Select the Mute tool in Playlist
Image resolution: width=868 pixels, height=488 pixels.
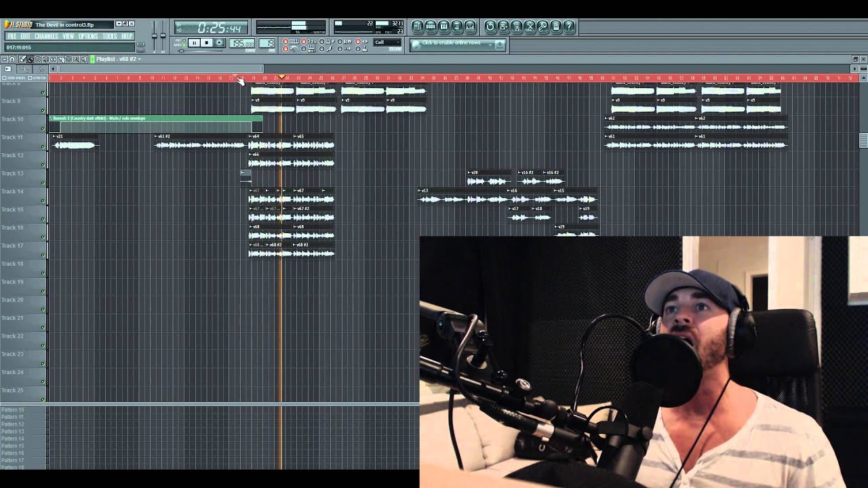[x=45, y=59]
